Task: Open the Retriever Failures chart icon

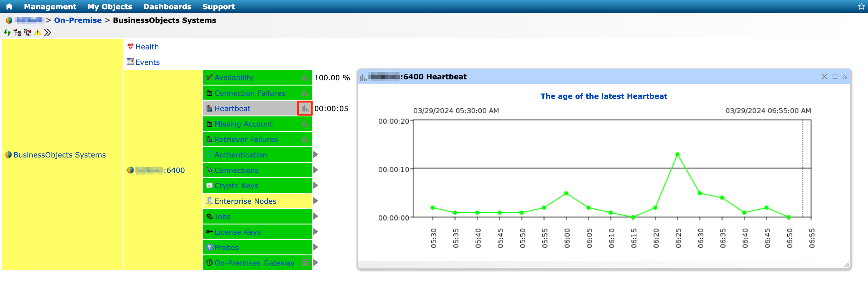Action: pyautogui.click(x=305, y=139)
